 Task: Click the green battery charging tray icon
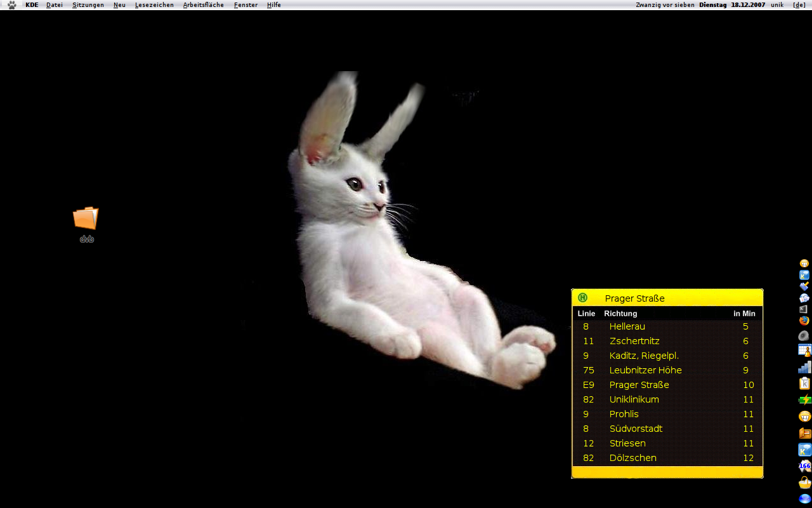click(x=804, y=400)
